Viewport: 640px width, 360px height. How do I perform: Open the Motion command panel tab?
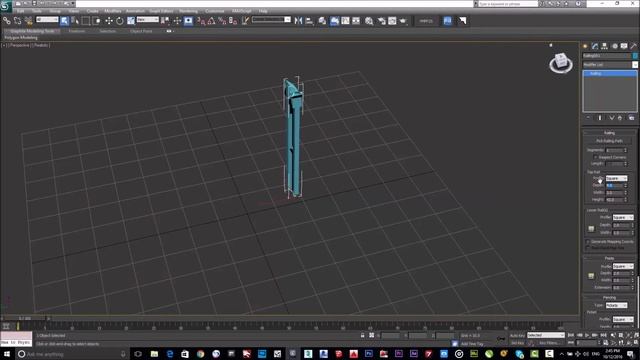[x=614, y=46]
